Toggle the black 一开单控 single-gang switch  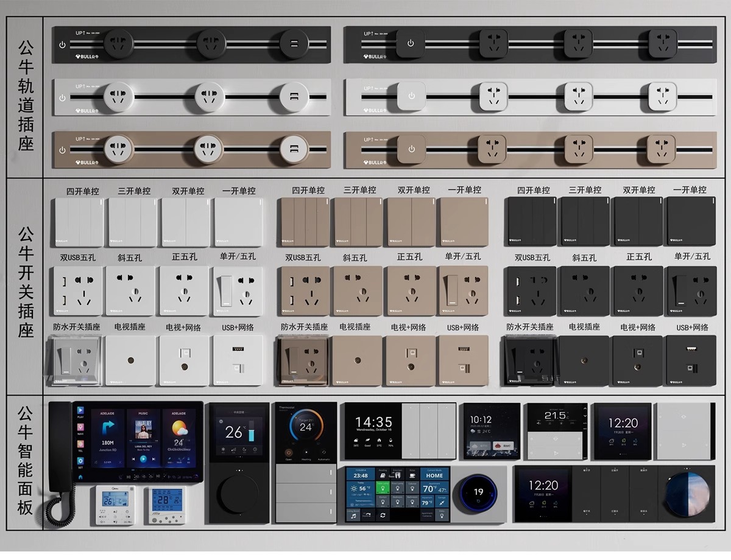click(691, 222)
